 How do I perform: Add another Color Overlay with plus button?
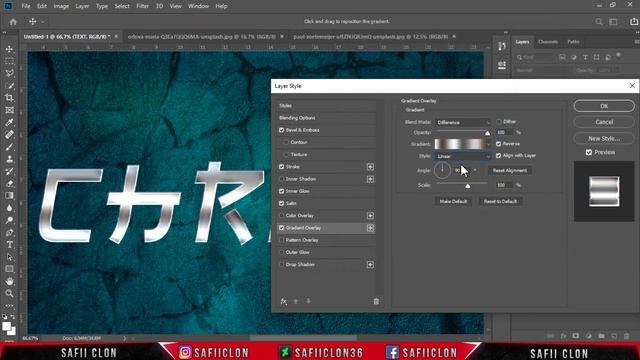370,216
